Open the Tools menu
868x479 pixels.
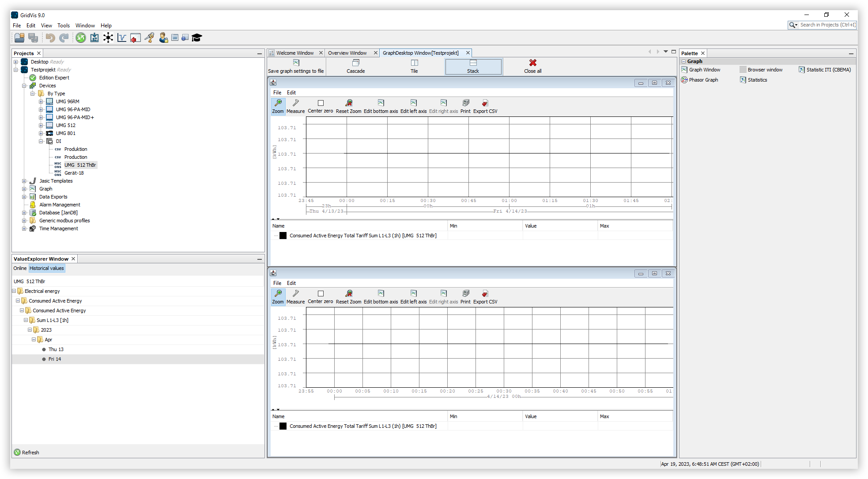click(64, 25)
